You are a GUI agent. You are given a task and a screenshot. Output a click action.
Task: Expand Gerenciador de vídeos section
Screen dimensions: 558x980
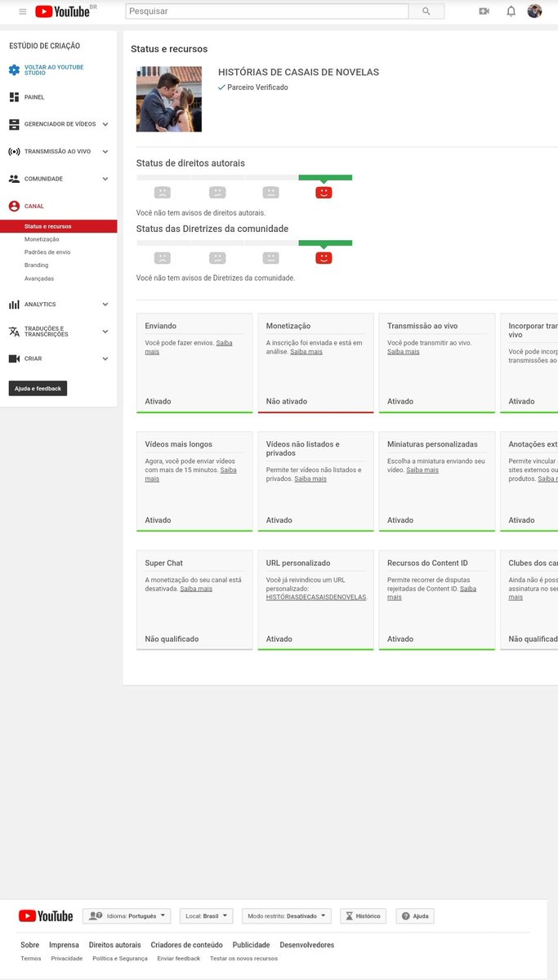tap(105, 124)
